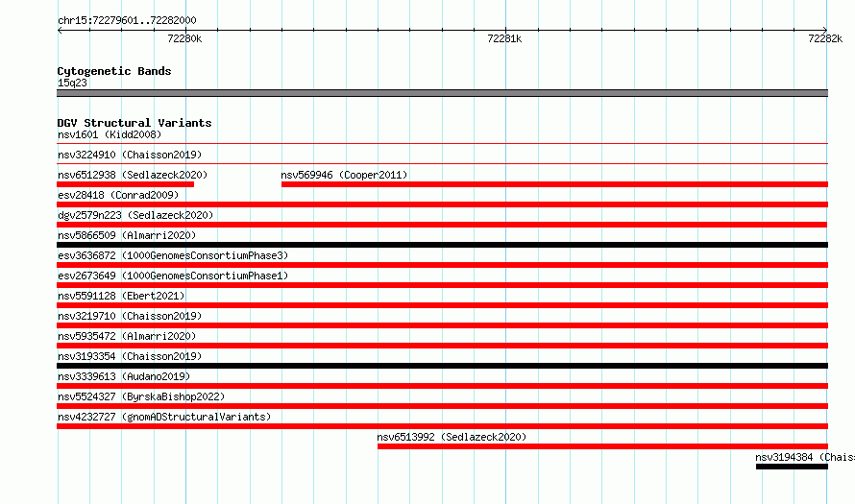Open the esv2673649 (1000GenomesConsortiumPhase1) label
855x504 pixels.
click(173, 276)
